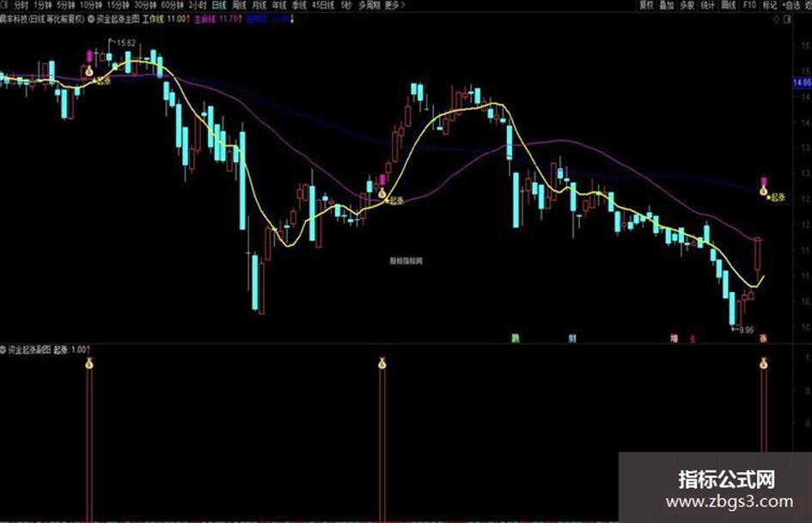812x523 pixels.
Task: Click the 标记 mark button
Action: point(770,5)
